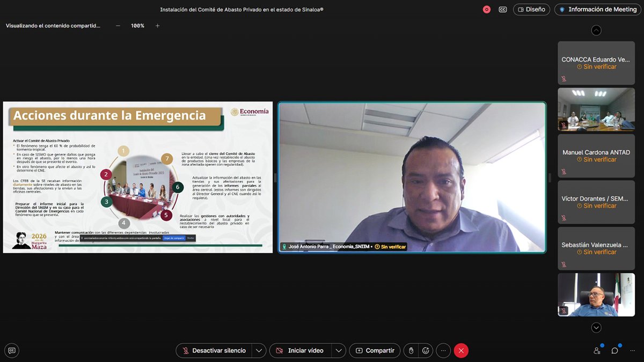Image resolution: width=644 pixels, height=362 pixels.
Task: Click muted mic icon on blue shirt thumbnail
Action: pyautogui.click(x=564, y=311)
